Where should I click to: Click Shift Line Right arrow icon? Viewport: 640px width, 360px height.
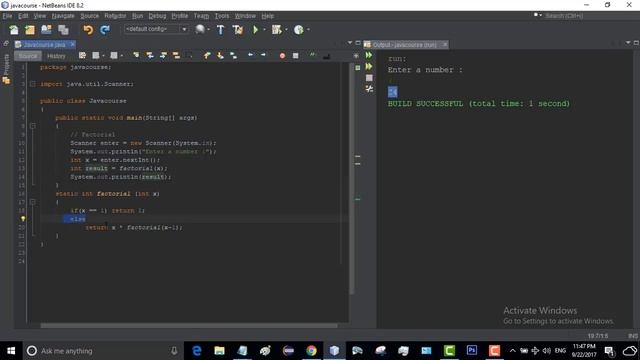pyautogui.click(x=263, y=55)
